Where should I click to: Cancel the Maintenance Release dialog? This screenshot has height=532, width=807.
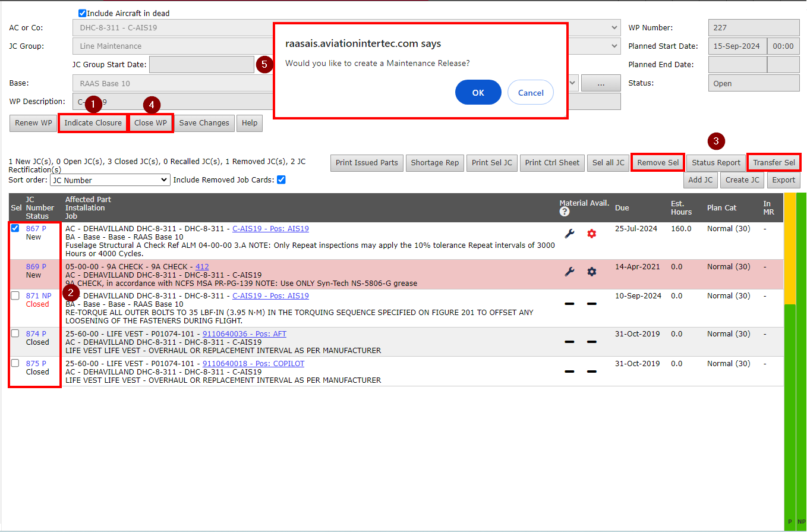[x=530, y=93]
